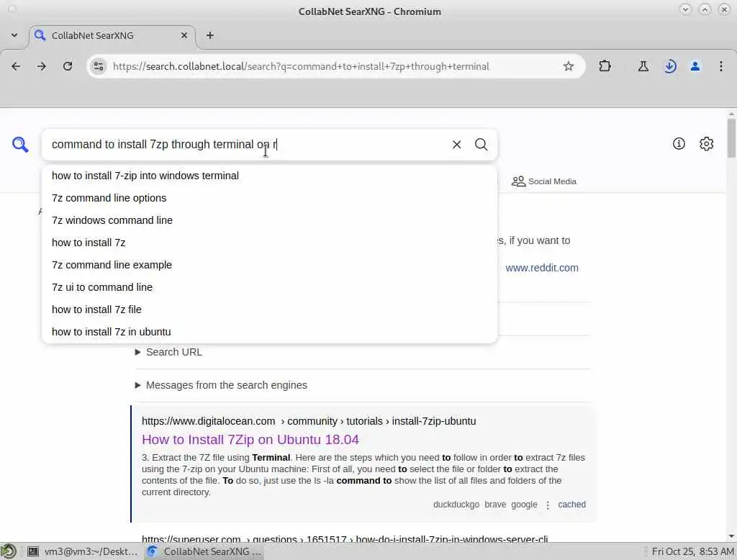Choose suggestion '7z ui to command line'
Screen dimensions: 737x560
click(x=269, y=287)
